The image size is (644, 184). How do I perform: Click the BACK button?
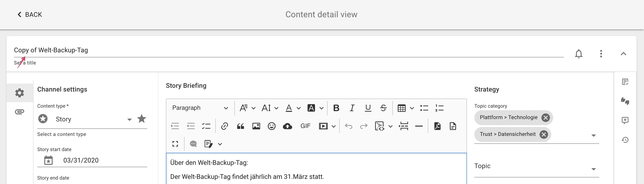pos(30,14)
